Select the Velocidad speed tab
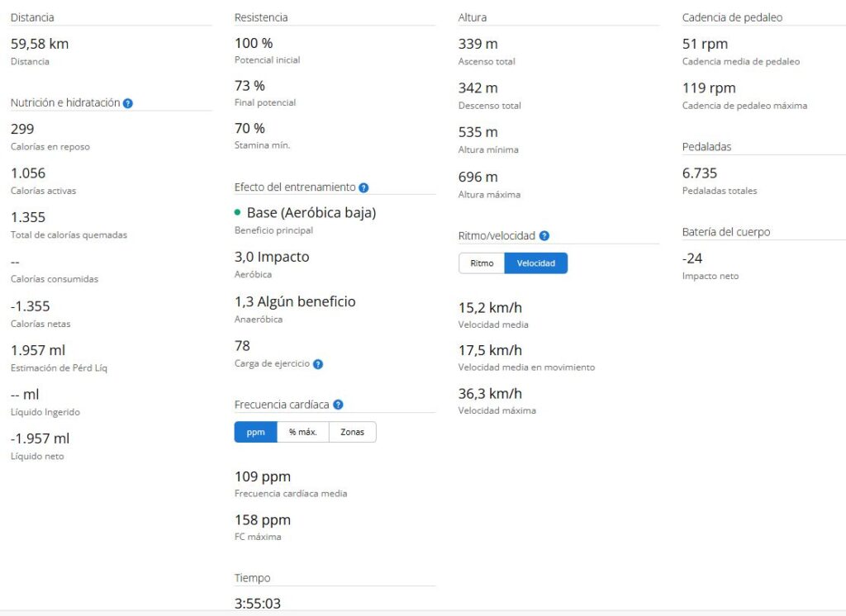846x616 pixels. (535, 263)
